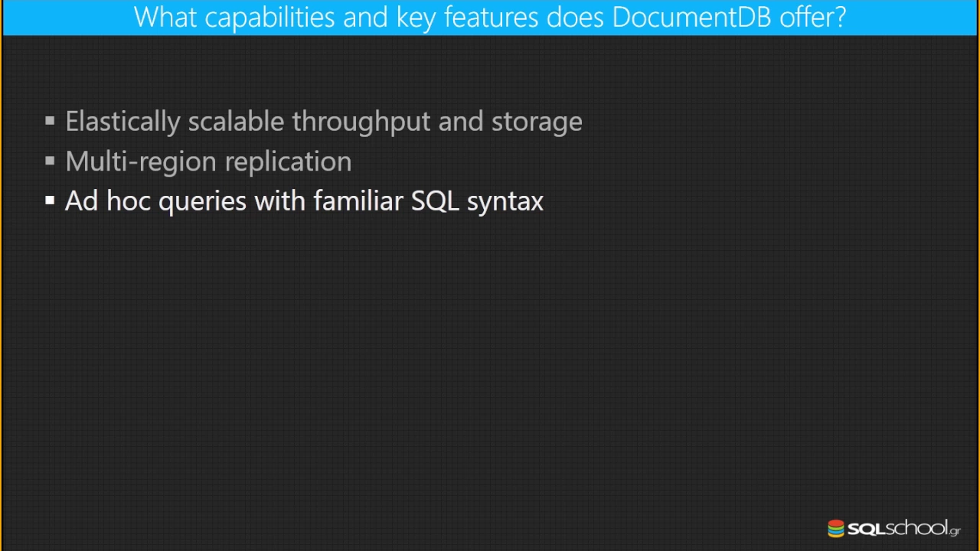The image size is (980, 551).
Task: Click the word storage in first bullet
Action: tap(537, 122)
